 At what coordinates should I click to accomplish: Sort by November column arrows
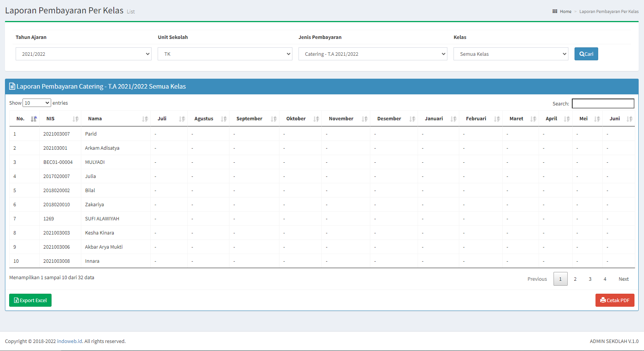(365, 119)
